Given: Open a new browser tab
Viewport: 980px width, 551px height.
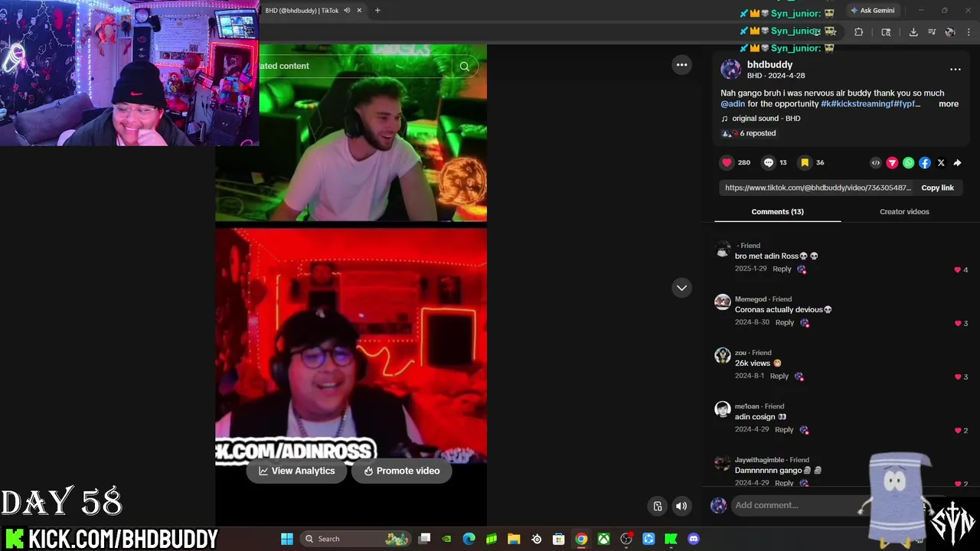Looking at the screenshot, I should tap(377, 11).
